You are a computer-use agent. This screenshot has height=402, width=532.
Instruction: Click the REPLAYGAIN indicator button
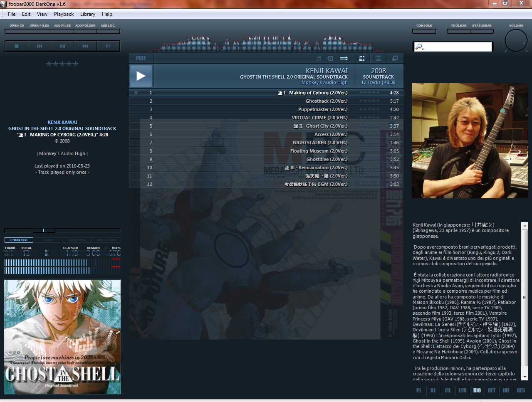tap(106, 240)
